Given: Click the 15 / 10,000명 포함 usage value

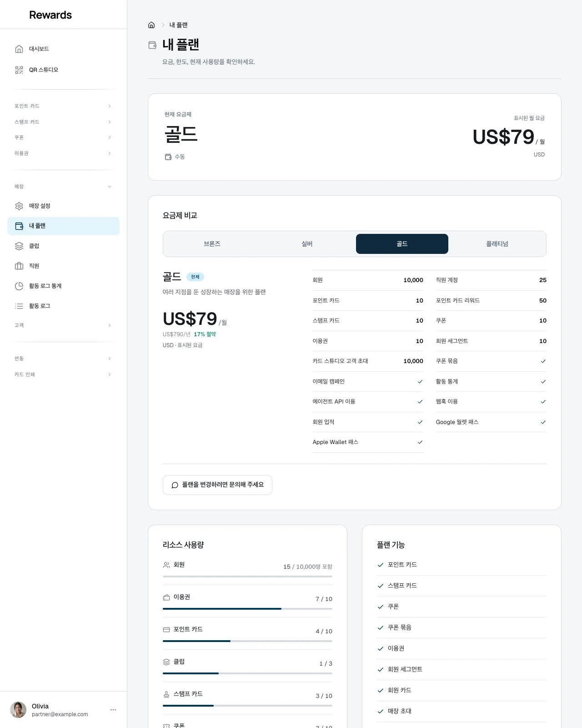Looking at the screenshot, I should [x=308, y=567].
